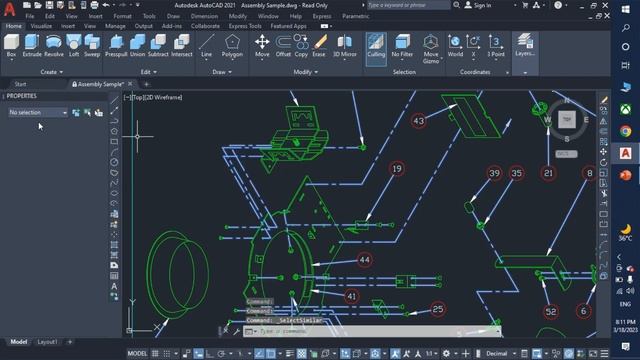The width and height of the screenshot is (640, 360).
Task: Click the 2D Wireframe visual style label
Action: click(163, 98)
